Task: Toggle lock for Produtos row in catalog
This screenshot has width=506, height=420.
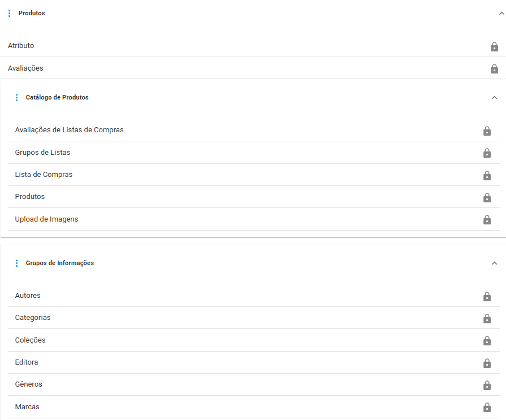Action: (x=487, y=197)
